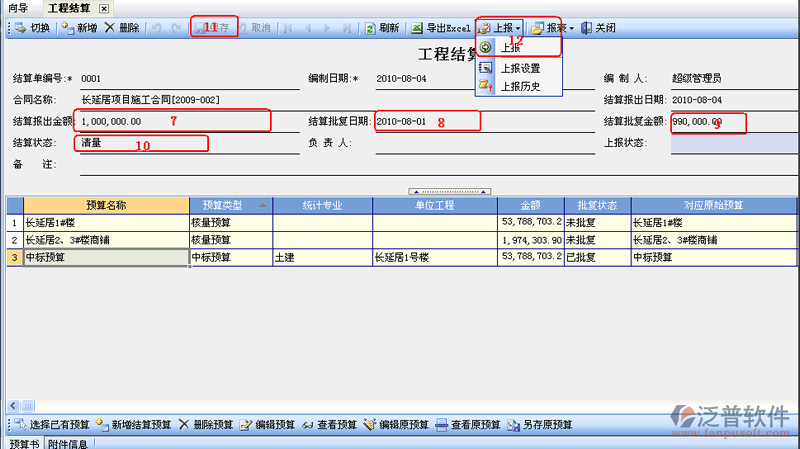Select 上报历史 from the dropdown menu
Screen dimensions: 800x449
(x=519, y=86)
